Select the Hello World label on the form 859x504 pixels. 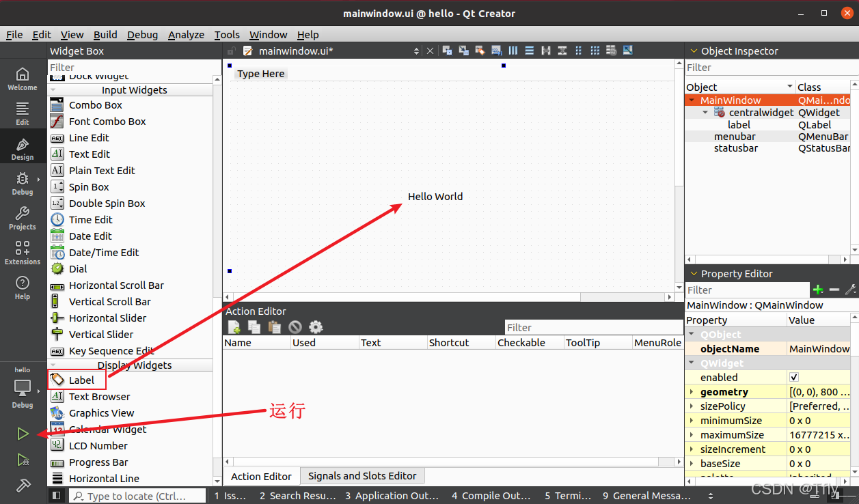pos(435,197)
